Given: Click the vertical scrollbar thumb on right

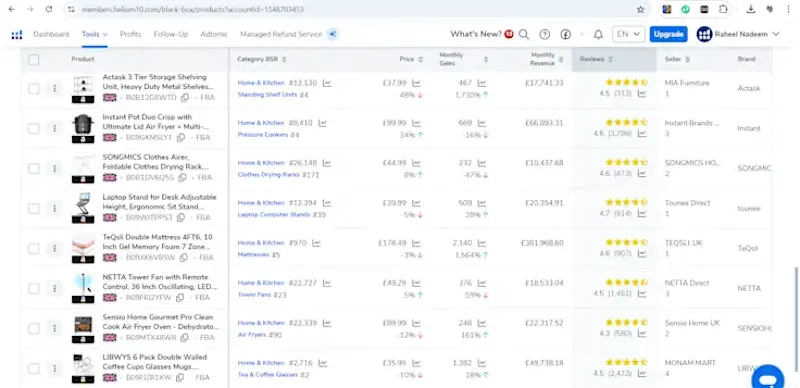Looking at the screenshot, I should 796,318.
